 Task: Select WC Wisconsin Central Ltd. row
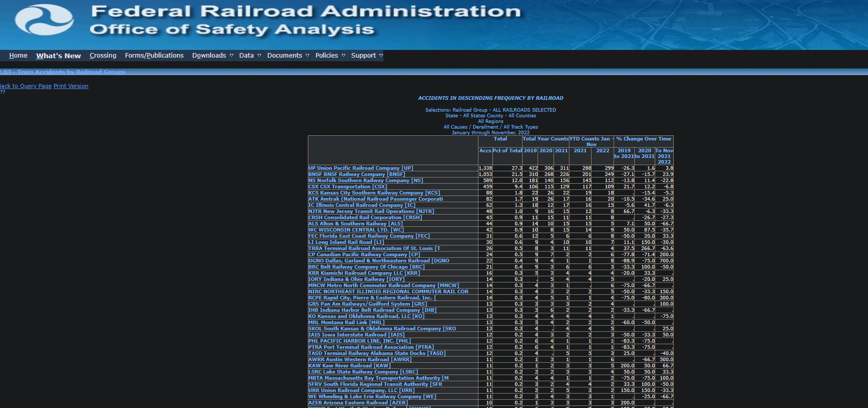tap(356, 230)
